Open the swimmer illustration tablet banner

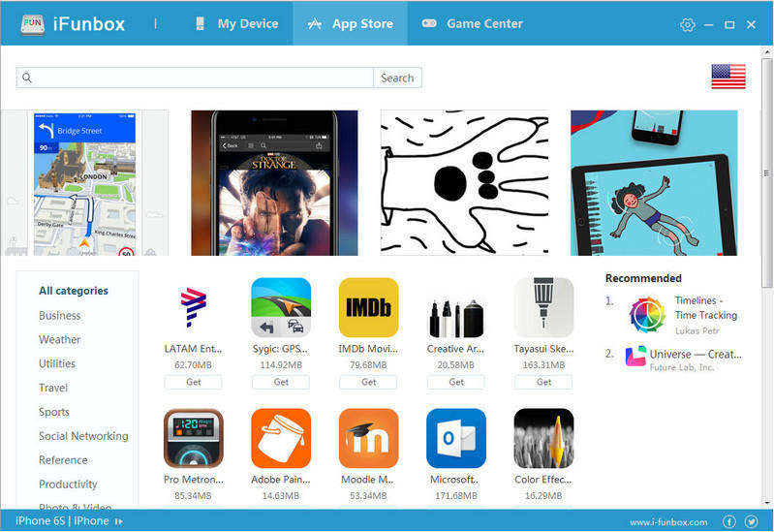pos(654,183)
